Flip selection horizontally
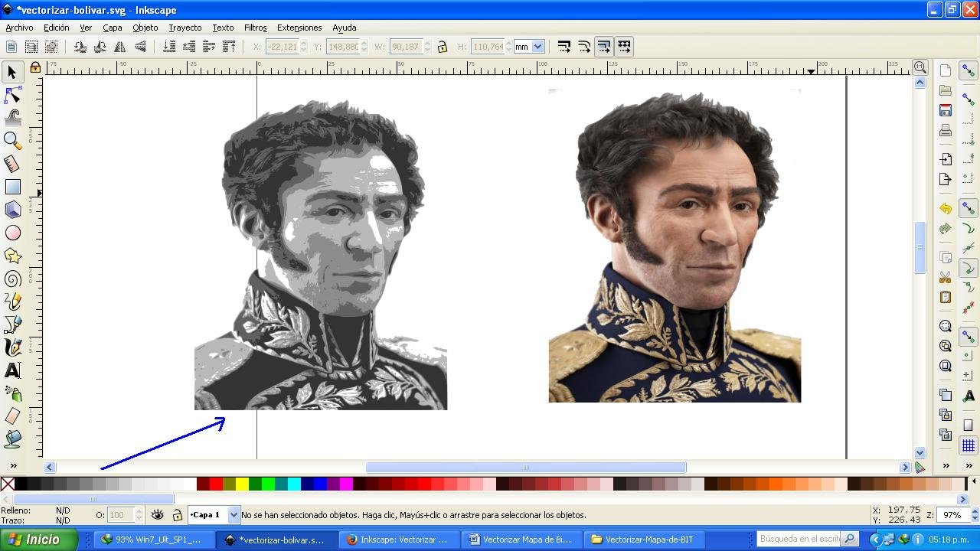 pos(120,47)
